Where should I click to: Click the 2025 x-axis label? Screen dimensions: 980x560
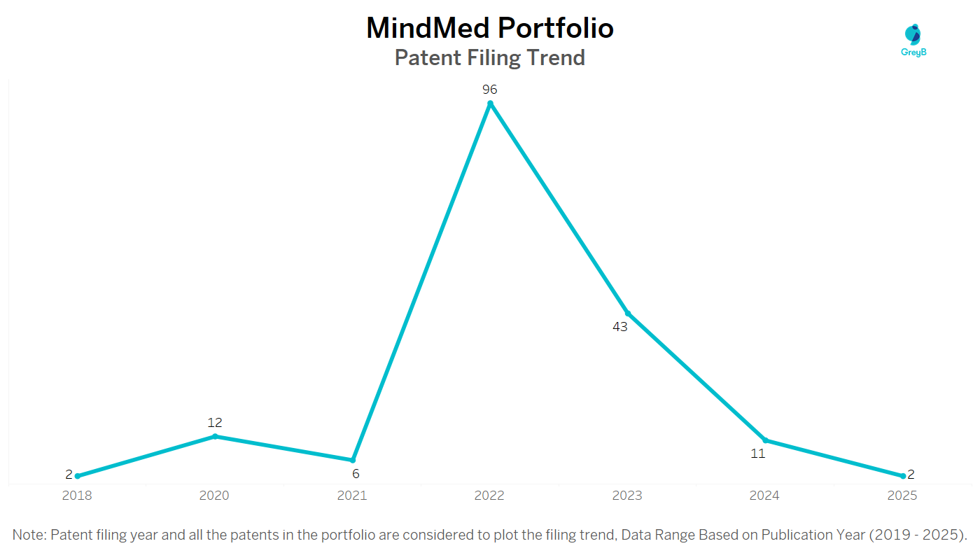(902, 496)
